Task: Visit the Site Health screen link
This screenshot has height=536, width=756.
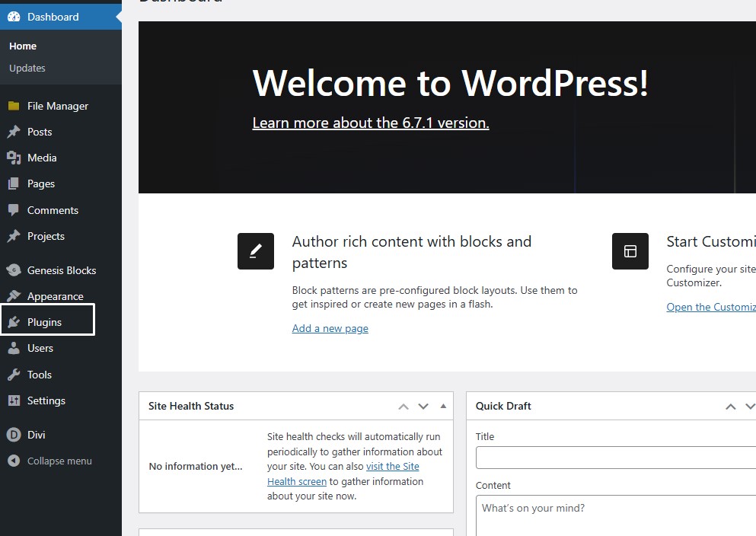Action: coord(343,474)
